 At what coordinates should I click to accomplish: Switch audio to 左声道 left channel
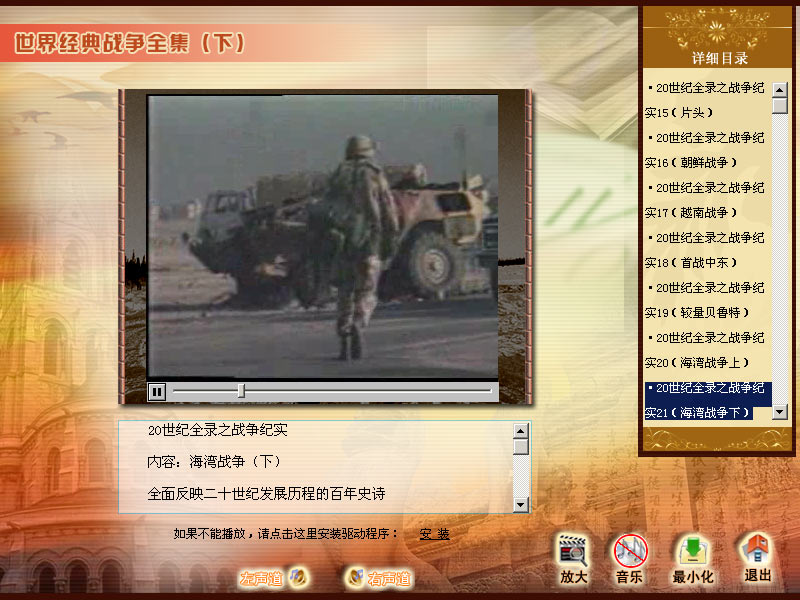click(x=273, y=578)
